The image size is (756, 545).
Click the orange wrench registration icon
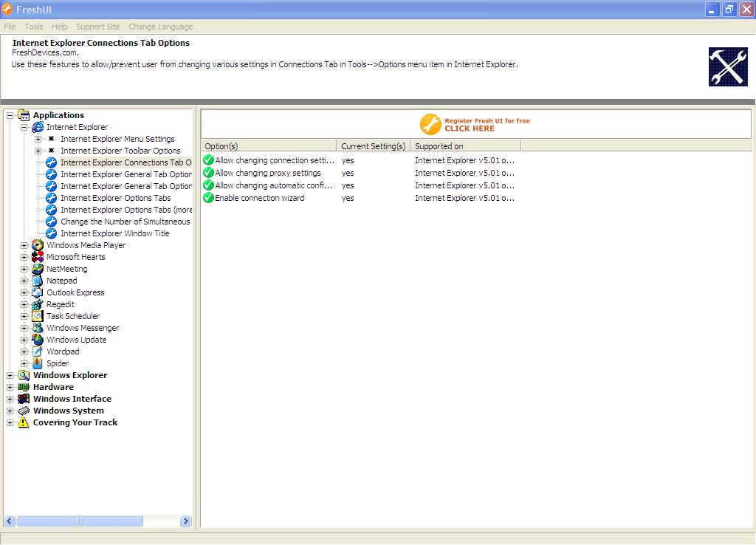coord(430,124)
